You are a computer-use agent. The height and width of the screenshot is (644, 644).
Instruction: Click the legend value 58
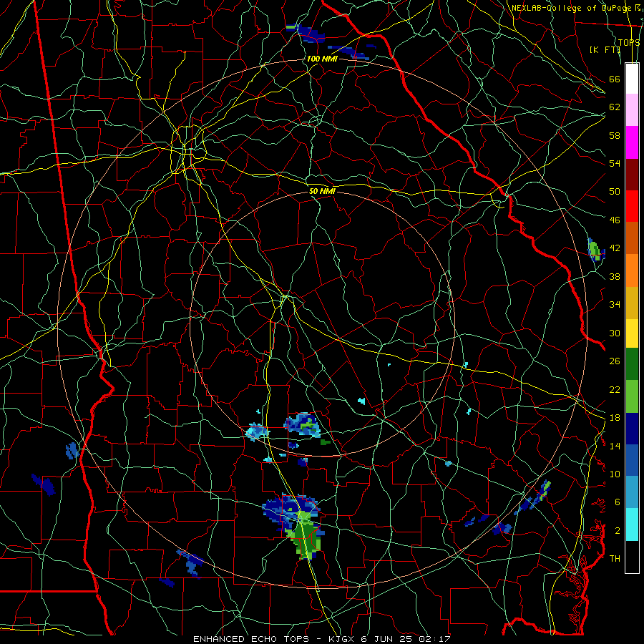(615, 135)
